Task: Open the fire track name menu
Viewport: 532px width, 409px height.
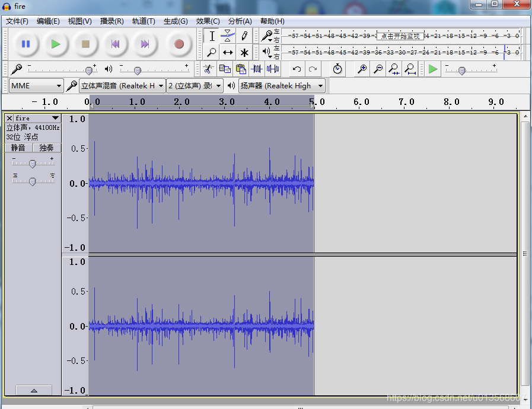Action: pyautogui.click(x=37, y=118)
